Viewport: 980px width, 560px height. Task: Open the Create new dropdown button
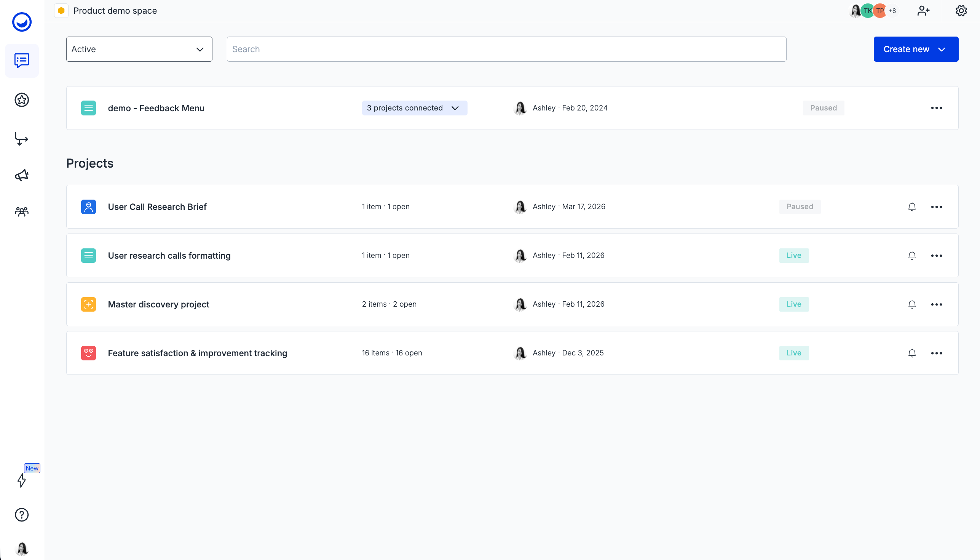click(915, 49)
